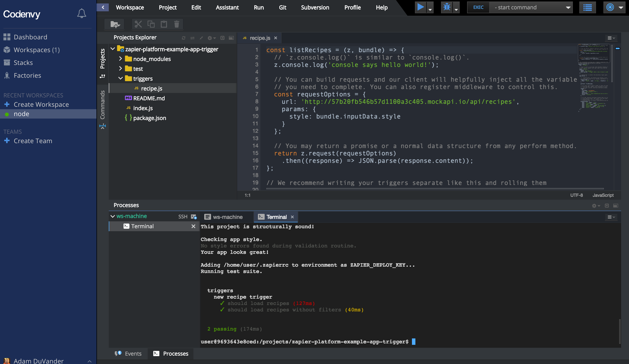Screen dimensions: 629x364
Task: Click the settings gear icon in Projects Explorer
Action: pos(209,38)
